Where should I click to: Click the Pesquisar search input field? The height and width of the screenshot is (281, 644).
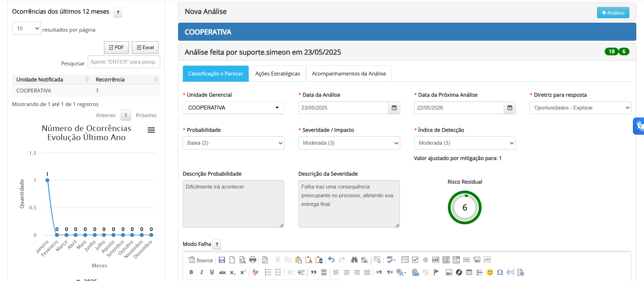click(123, 62)
